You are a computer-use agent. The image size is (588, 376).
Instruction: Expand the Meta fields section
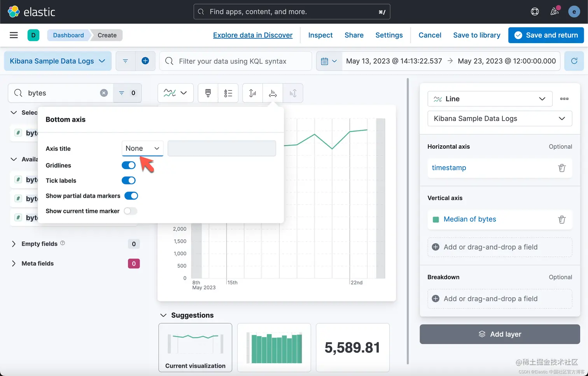click(14, 263)
